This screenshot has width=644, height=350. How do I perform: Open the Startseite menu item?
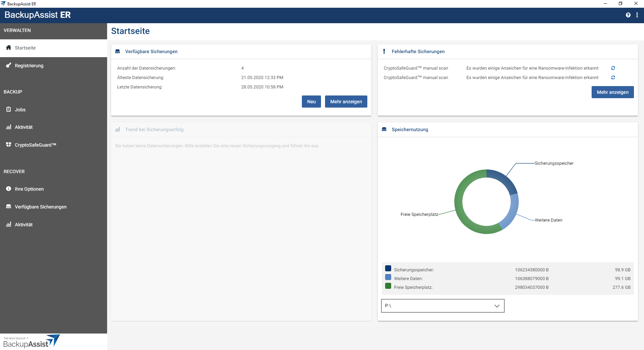(x=53, y=48)
